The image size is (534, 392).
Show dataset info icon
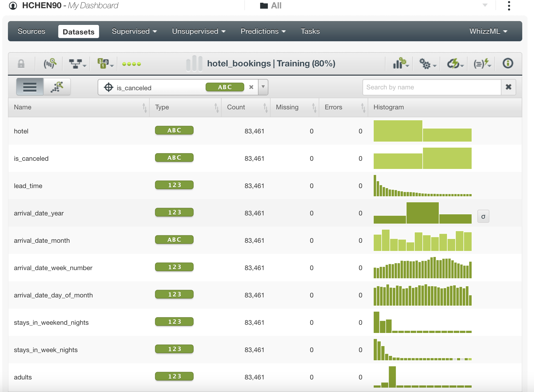coord(508,63)
